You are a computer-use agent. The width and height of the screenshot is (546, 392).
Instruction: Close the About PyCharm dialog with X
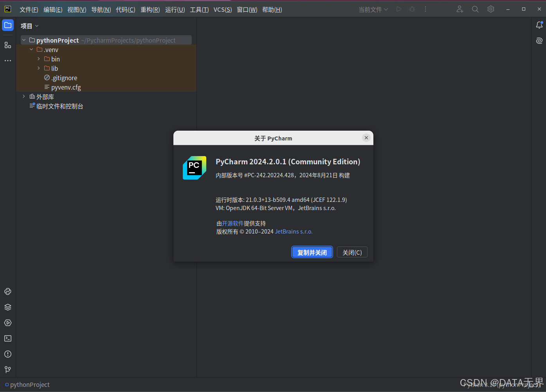pyautogui.click(x=366, y=138)
